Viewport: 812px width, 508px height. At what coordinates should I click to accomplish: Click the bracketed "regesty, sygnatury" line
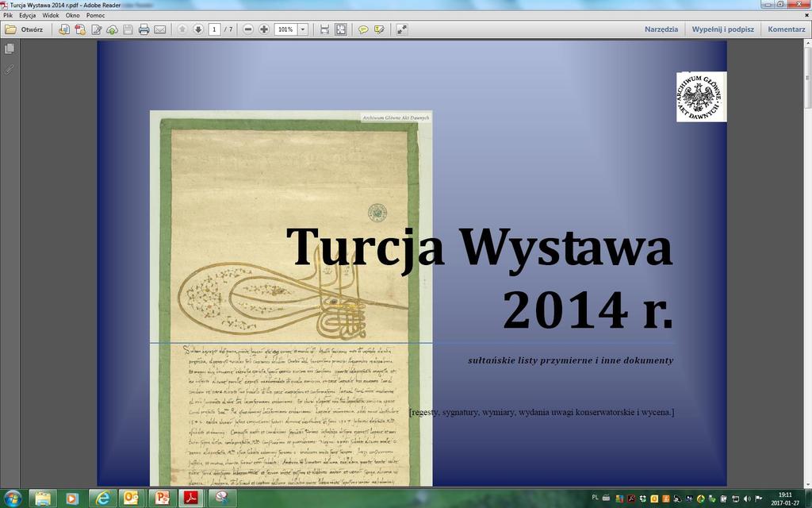(542, 412)
